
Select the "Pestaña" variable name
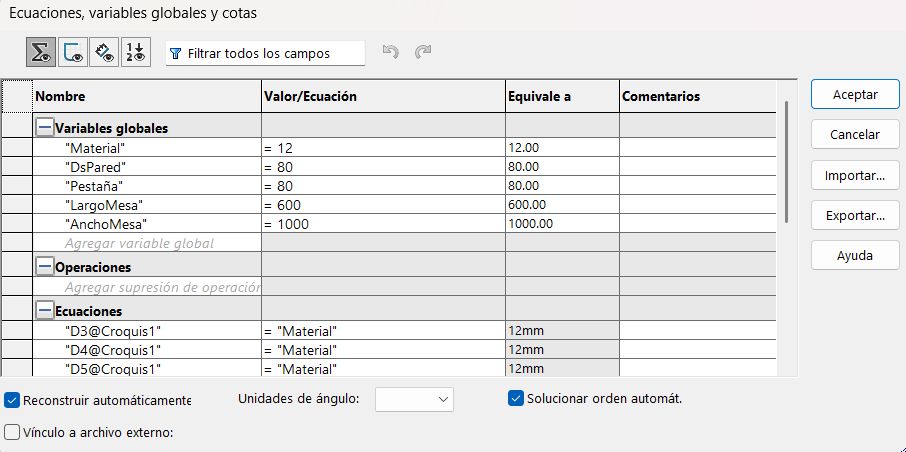pos(147,186)
